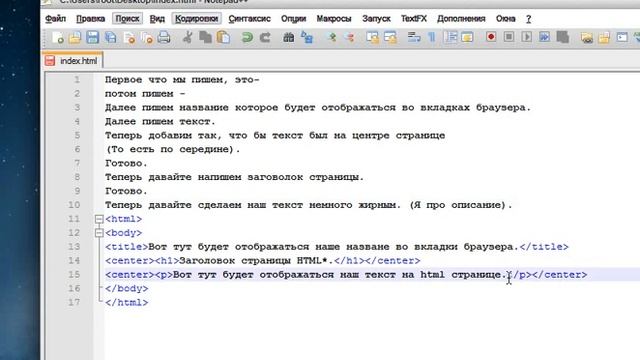This screenshot has width=640, height=360.
Task: Open the Запуск menu
Action: [x=376, y=19]
